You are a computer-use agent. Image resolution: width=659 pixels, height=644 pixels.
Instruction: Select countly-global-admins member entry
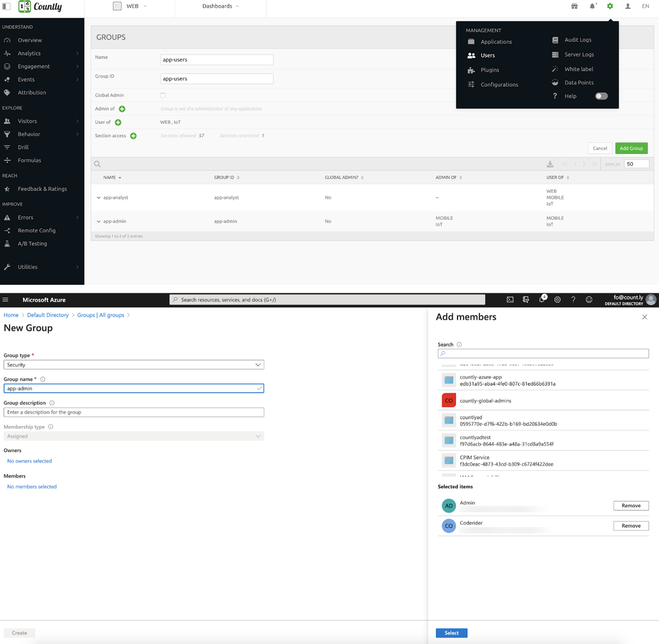(x=543, y=401)
